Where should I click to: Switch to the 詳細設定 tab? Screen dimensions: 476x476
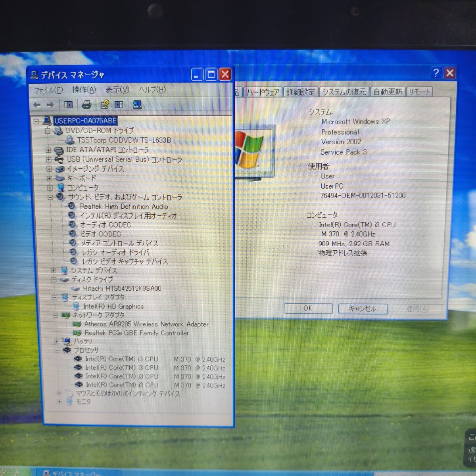point(301,92)
